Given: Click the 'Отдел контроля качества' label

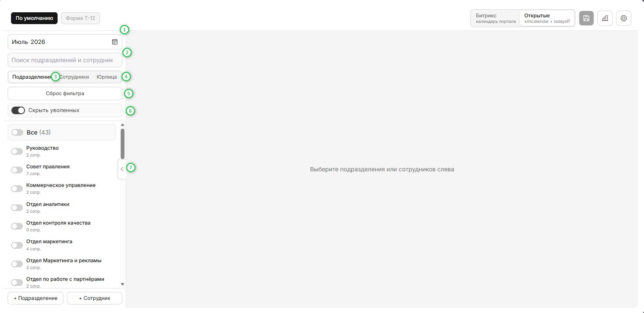Looking at the screenshot, I should (58, 223).
